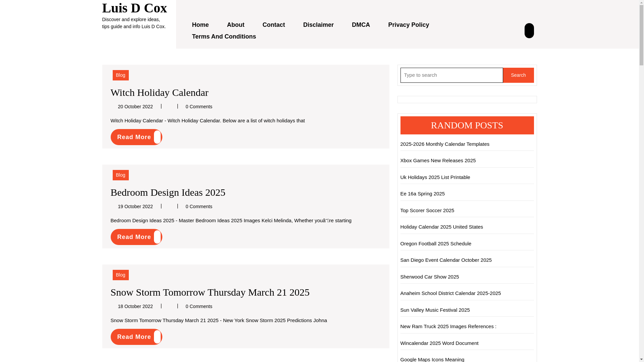
Task: Open the About page
Action: point(235,25)
